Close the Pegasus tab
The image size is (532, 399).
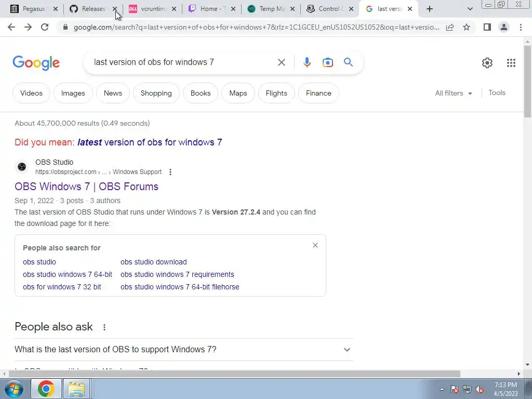[56, 9]
